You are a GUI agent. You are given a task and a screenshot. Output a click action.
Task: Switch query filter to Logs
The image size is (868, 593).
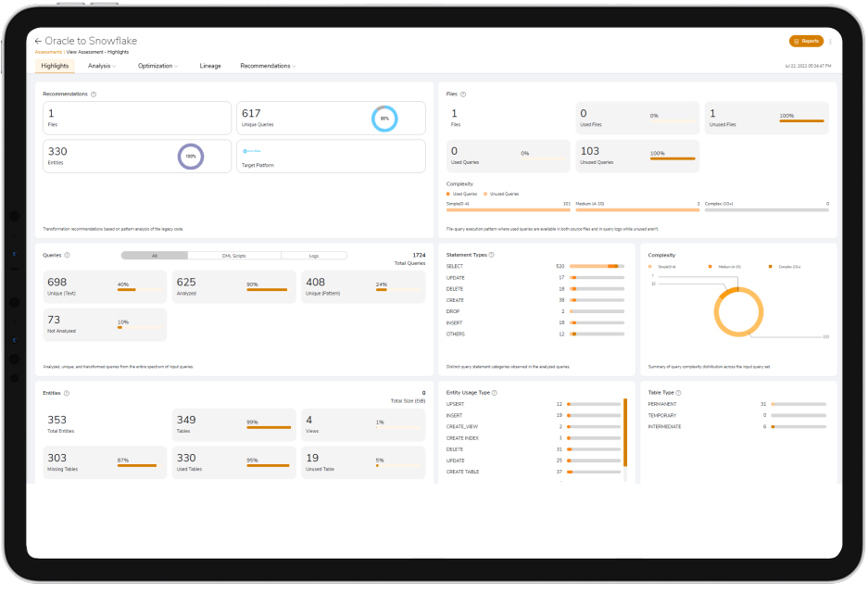coord(313,256)
